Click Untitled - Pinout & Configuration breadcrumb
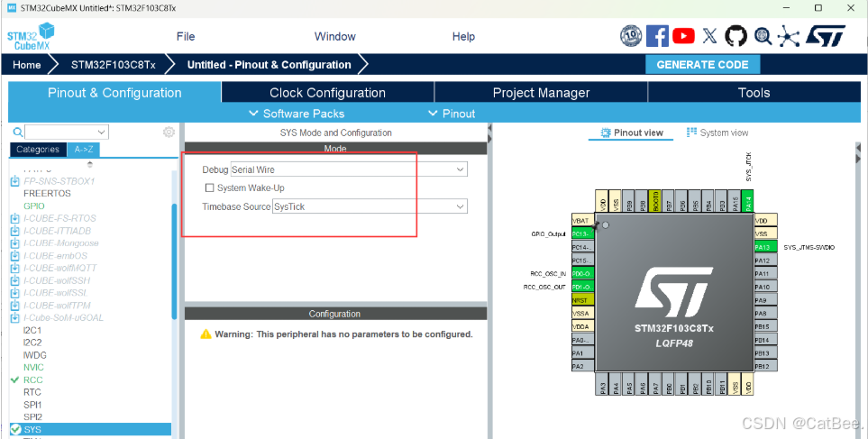868x439 pixels. click(x=269, y=65)
